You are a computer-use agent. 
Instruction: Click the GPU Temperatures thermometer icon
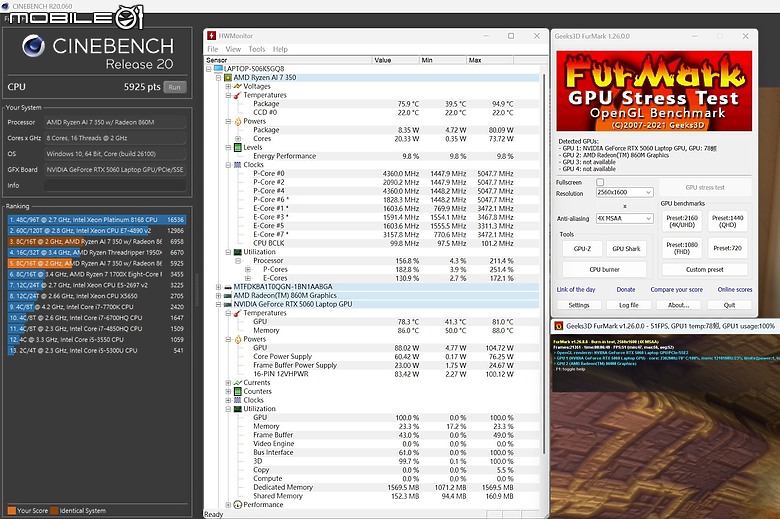click(x=238, y=313)
